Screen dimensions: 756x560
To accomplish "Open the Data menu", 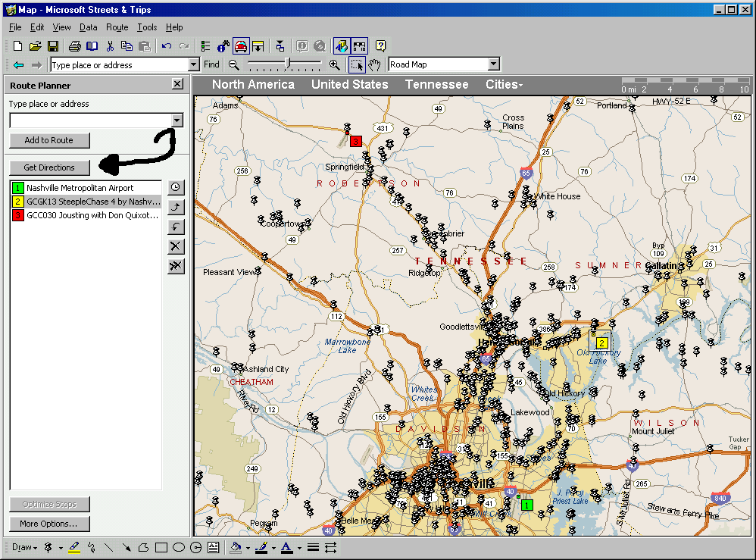I will (x=88, y=27).
